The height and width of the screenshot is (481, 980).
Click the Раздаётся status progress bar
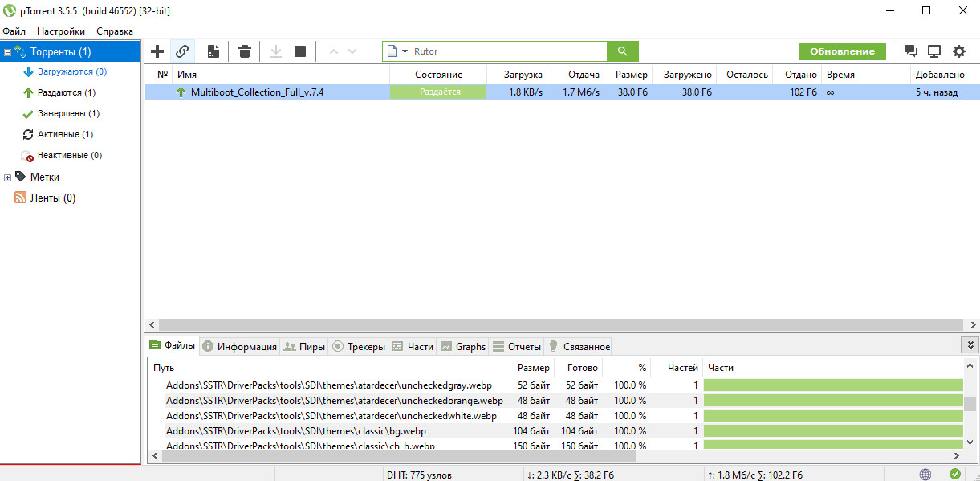438,92
